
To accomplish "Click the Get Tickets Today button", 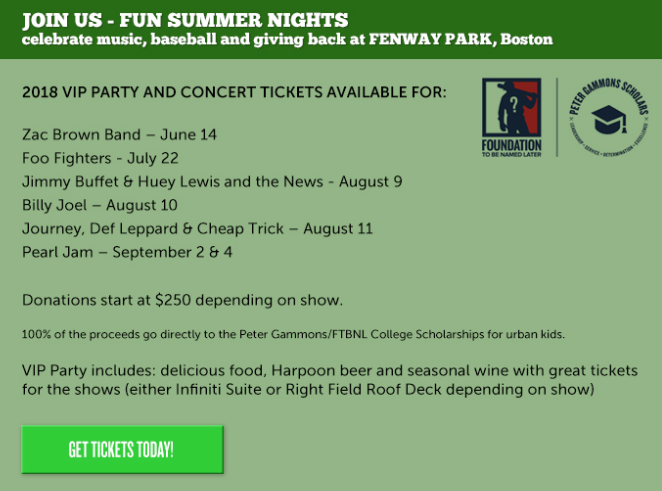I will (122, 449).
